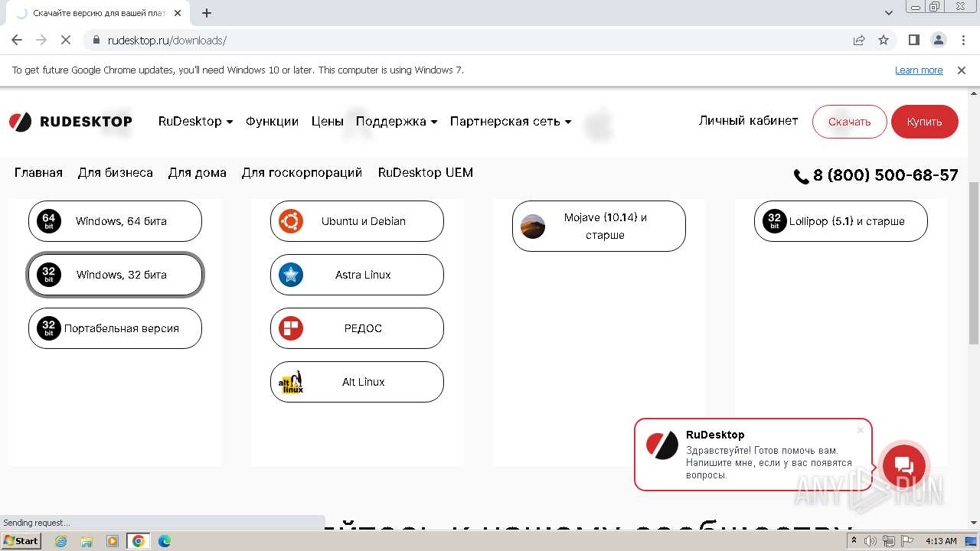Click the РЕДОС red logo icon
980x551 pixels.
(x=291, y=328)
